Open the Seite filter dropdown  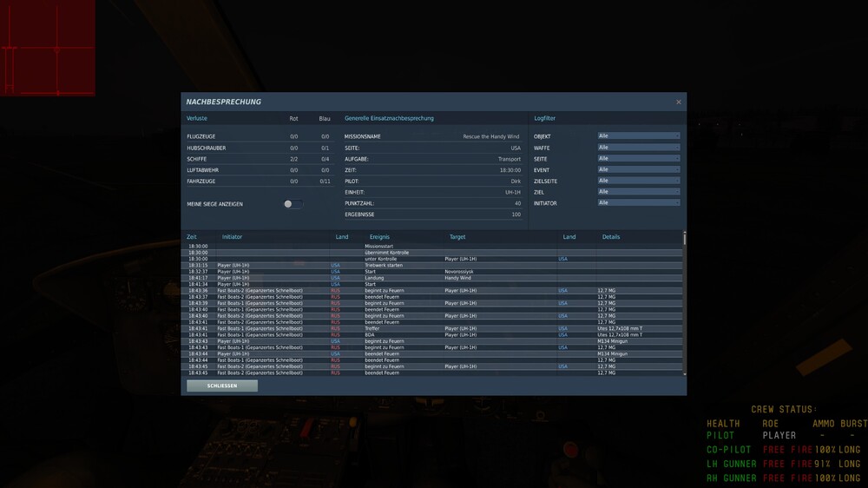pos(638,158)
